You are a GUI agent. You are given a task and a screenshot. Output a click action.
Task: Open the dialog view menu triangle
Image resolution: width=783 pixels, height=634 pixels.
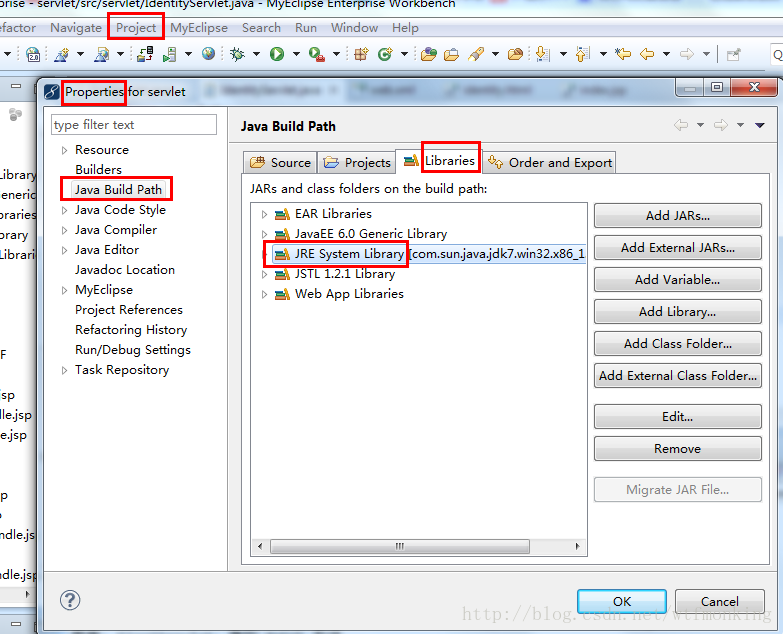click(x=760, y=125)
